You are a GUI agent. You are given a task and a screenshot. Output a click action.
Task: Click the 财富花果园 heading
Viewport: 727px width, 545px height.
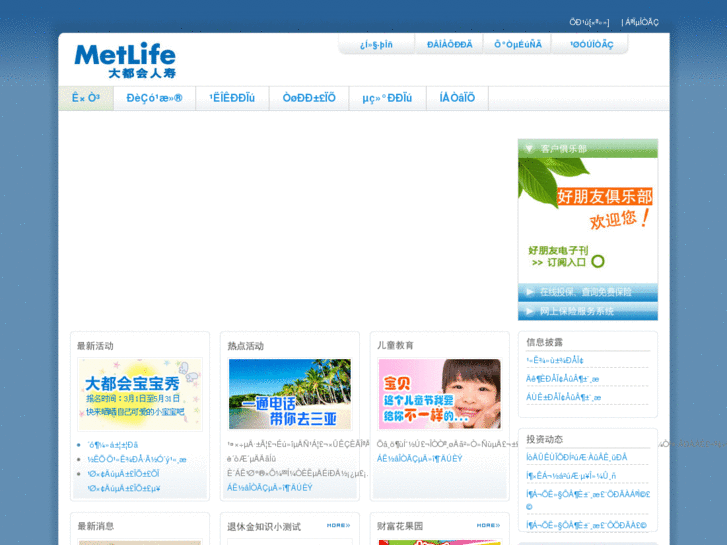[400, 526]
